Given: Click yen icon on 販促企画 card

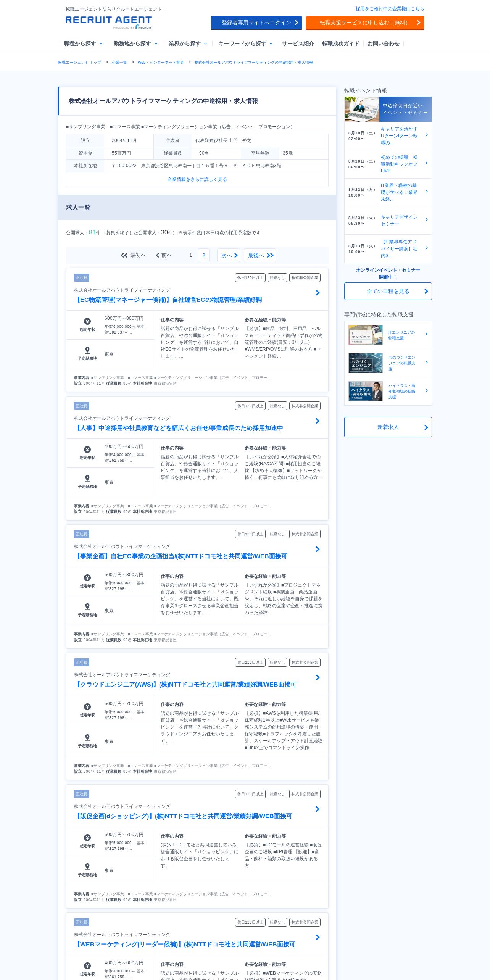Looking at the screenshot, I should click(x=87, y=838).
